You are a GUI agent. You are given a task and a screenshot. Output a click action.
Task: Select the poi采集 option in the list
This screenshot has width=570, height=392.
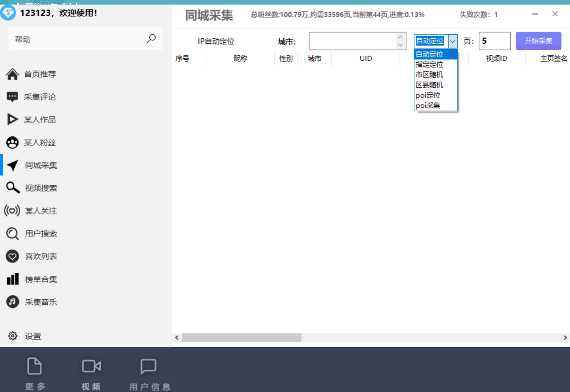tap(428, 106)
